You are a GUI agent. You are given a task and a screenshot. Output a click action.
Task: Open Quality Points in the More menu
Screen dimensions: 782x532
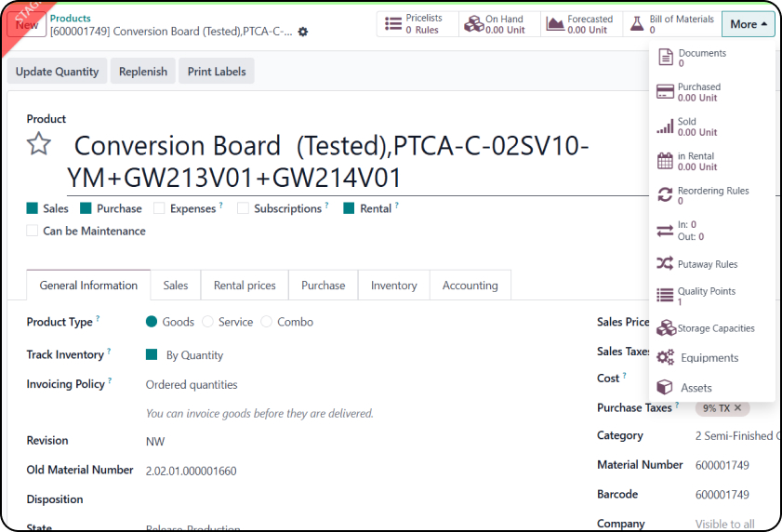[x=706, y=296]
